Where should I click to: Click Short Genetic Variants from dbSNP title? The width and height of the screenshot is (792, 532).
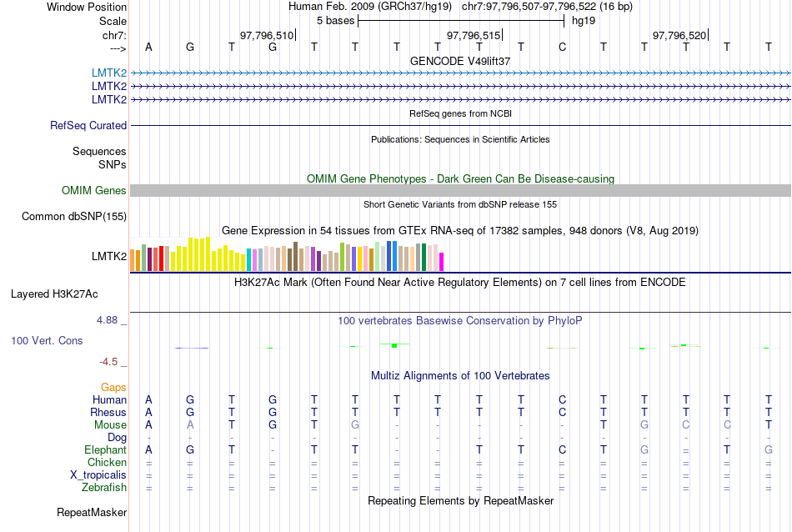(x=460, y=204)
